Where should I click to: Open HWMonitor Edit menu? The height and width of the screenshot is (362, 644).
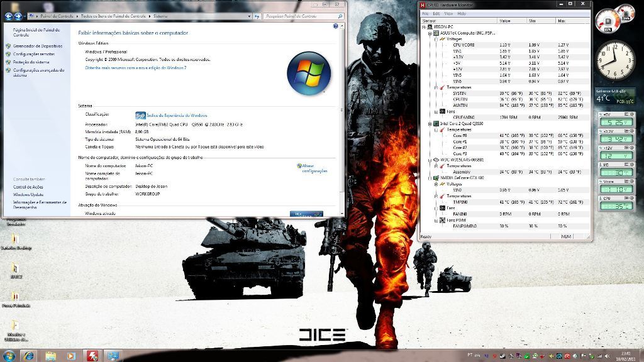coord(436,14)
